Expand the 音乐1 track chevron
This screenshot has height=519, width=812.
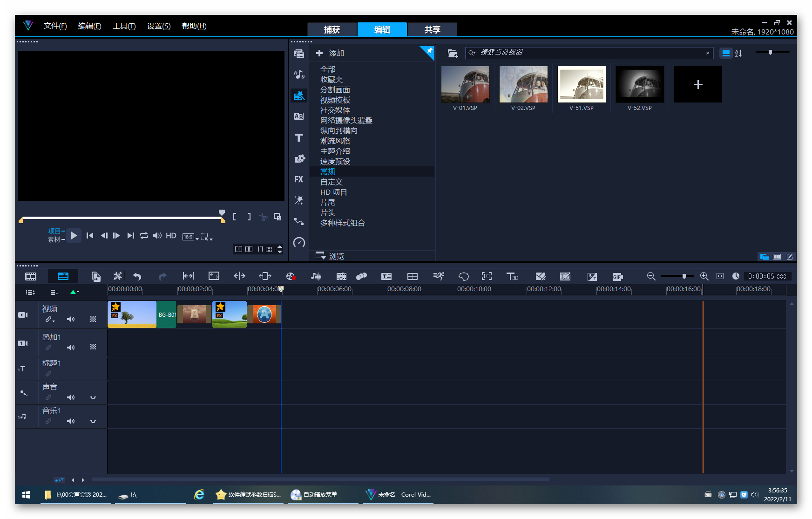coord(93,421)
